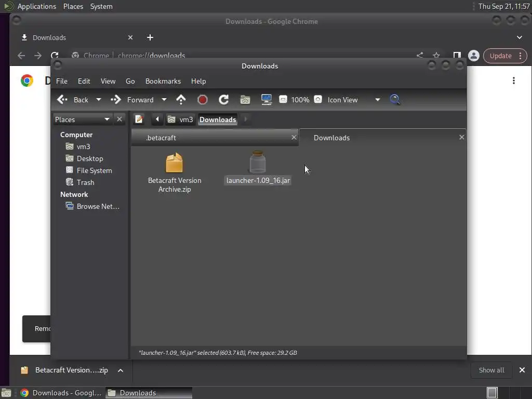Open Chrome profile avatar icon
Screen dimensions: 532x399
point(474,56)
